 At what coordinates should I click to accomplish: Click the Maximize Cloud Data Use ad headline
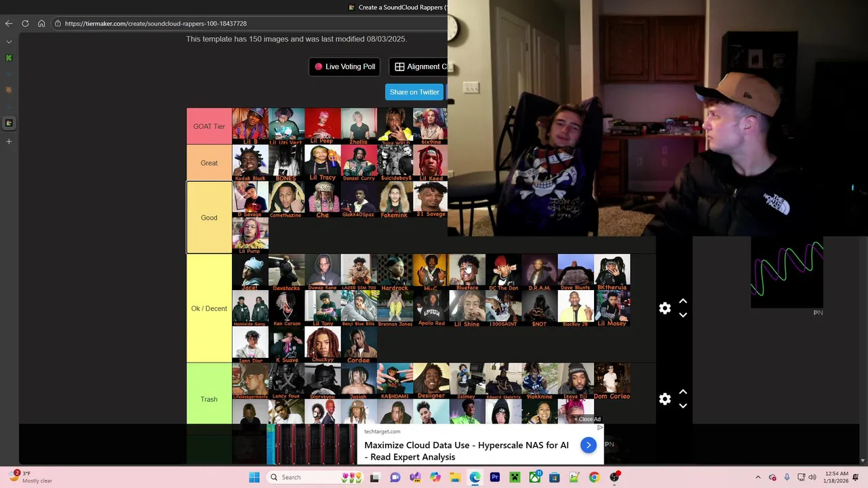tap(467, 451)
